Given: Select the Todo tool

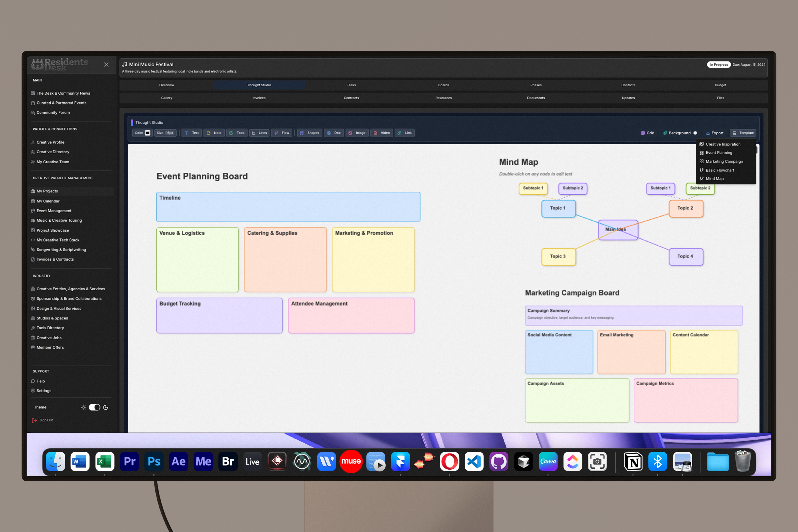Looking at the screenshot, I should point(237,133).
